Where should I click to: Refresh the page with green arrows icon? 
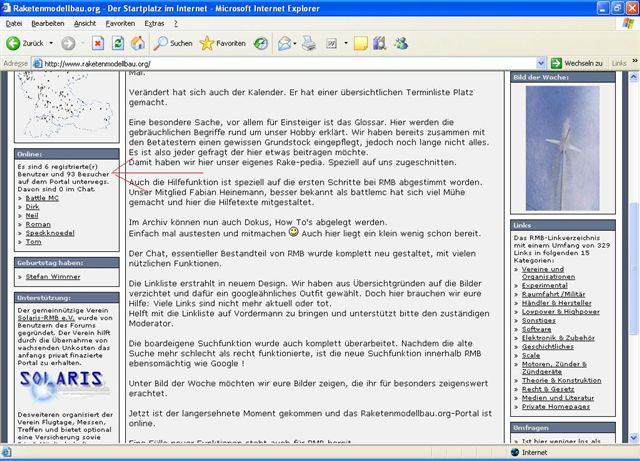[117, 44]
